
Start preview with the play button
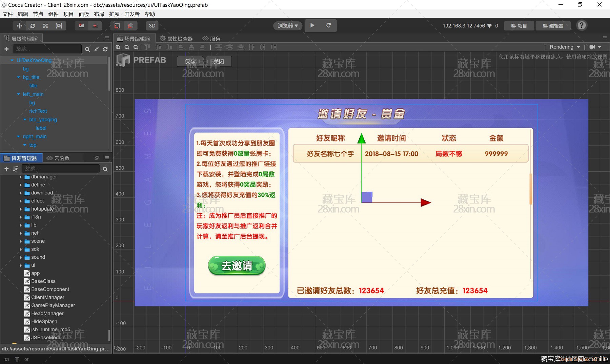click(x=312, y=25)
